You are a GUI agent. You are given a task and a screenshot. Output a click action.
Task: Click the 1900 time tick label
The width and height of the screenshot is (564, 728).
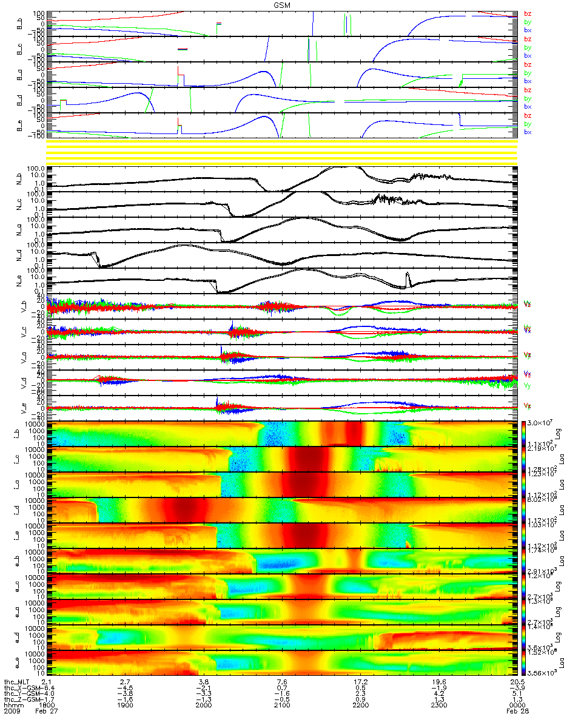(126, 706)
